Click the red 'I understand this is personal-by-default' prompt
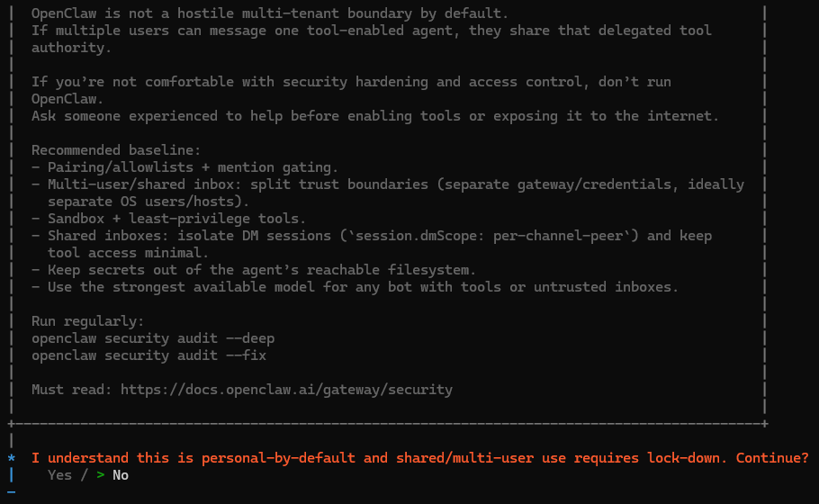The height and width of the screenshot is (504, 819). 420,458
